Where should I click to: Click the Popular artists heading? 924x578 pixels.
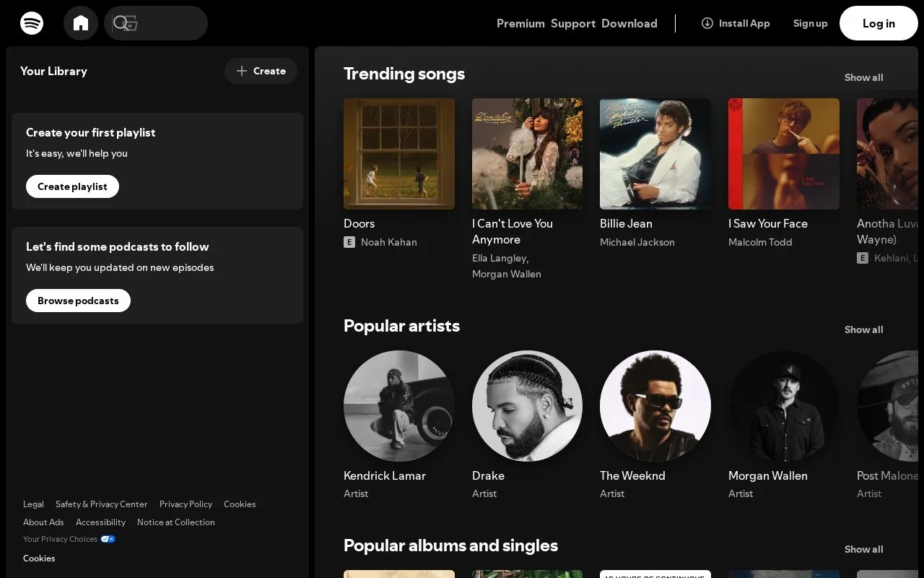click(401, 326)
